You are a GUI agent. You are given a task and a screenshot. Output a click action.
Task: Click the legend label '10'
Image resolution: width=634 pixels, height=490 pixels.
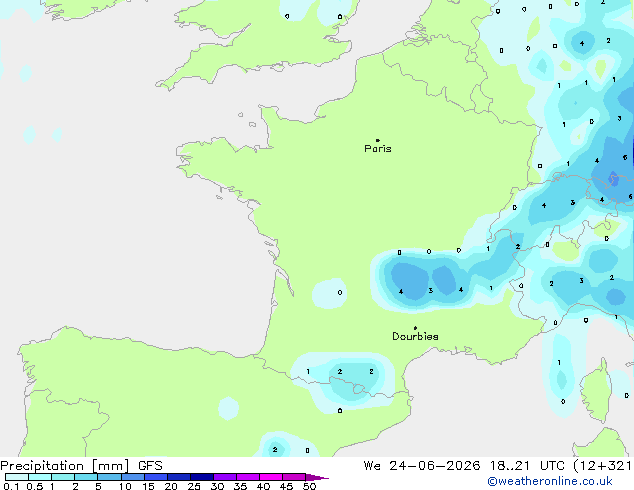click(x=125, y=486)
